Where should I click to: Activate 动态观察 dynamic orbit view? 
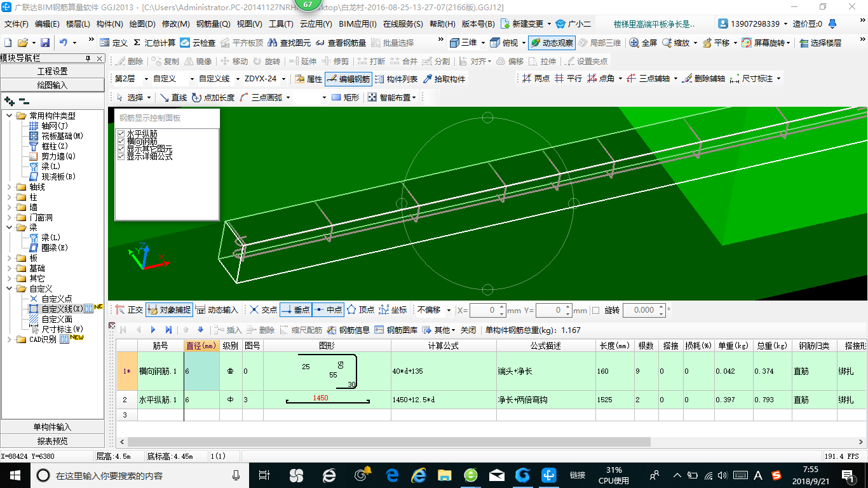click(552, 43)
